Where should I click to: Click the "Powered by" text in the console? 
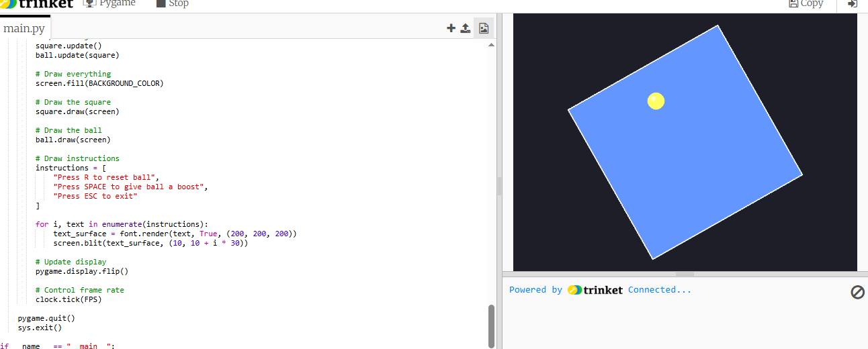[535, 290]
